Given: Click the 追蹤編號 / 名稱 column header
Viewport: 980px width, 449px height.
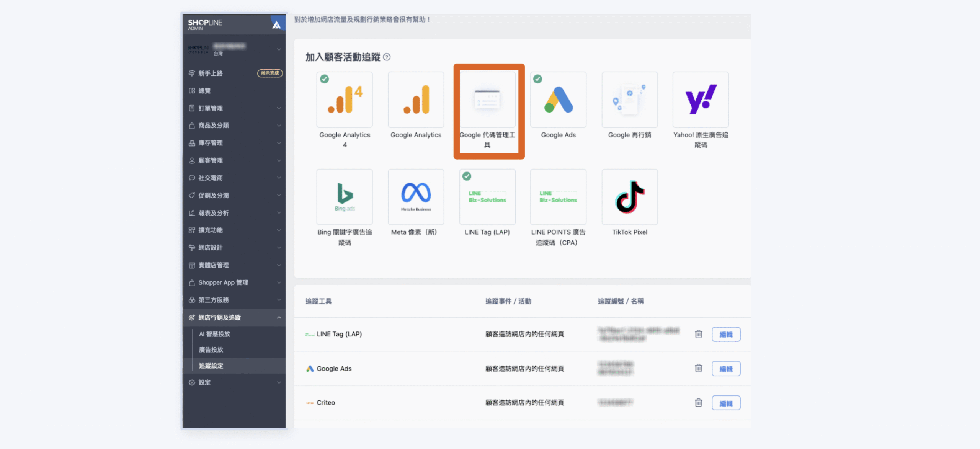Looking at the screenshot, I should pos(621,301).
